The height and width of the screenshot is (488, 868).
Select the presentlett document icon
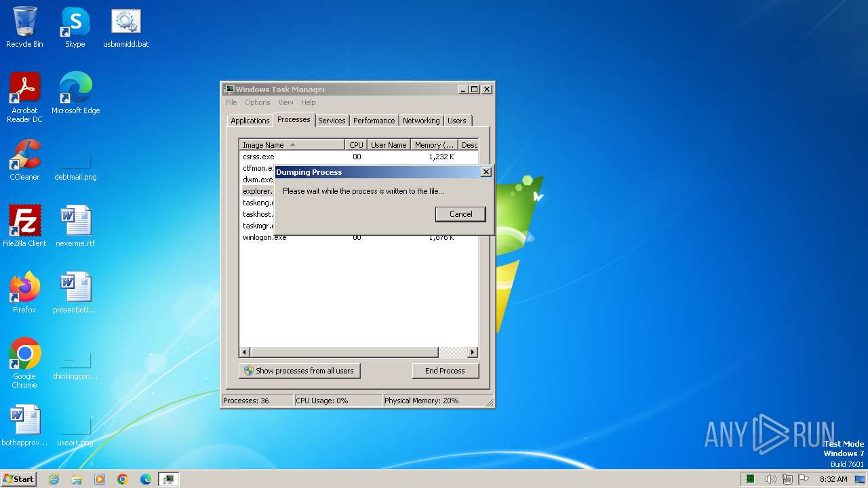pyautogui.click(x=75, y=293)
